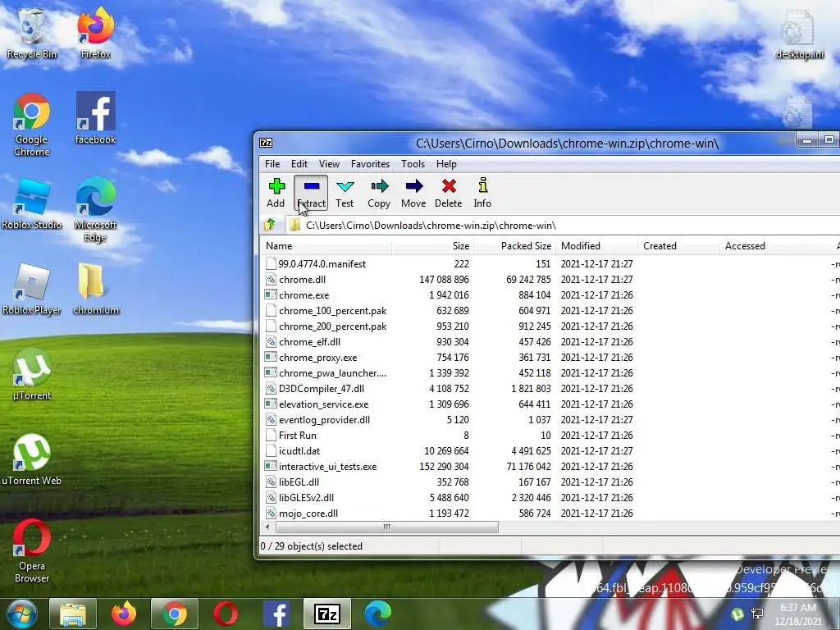Click the chromium folder on desktop
The width and height of the screenshot is (840, 630).
pos(95,290)
